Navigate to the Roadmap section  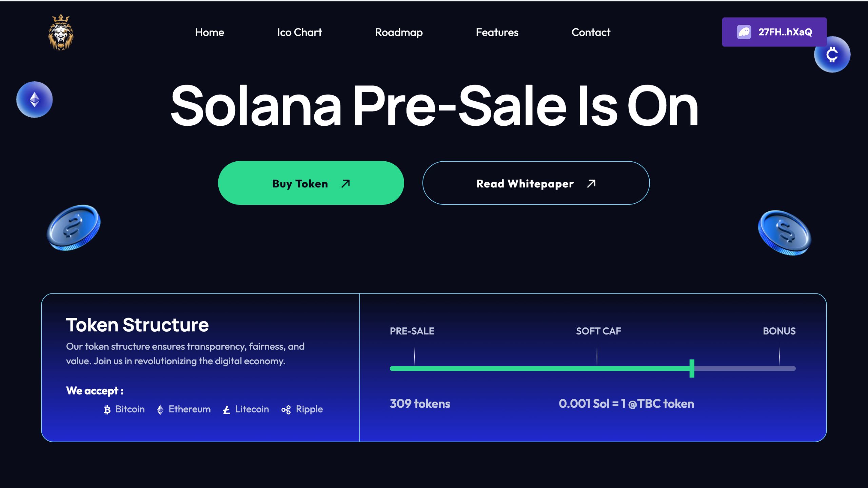[398, 32]
